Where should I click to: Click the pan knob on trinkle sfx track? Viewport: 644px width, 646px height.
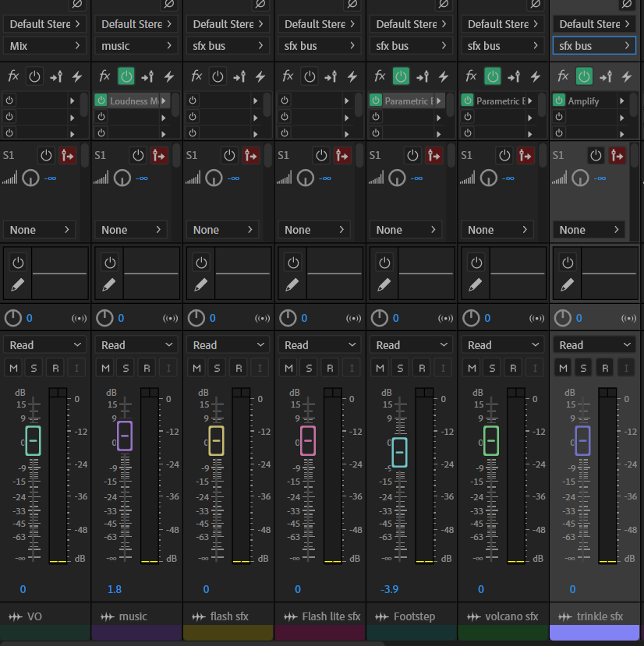tap(562, 318)
